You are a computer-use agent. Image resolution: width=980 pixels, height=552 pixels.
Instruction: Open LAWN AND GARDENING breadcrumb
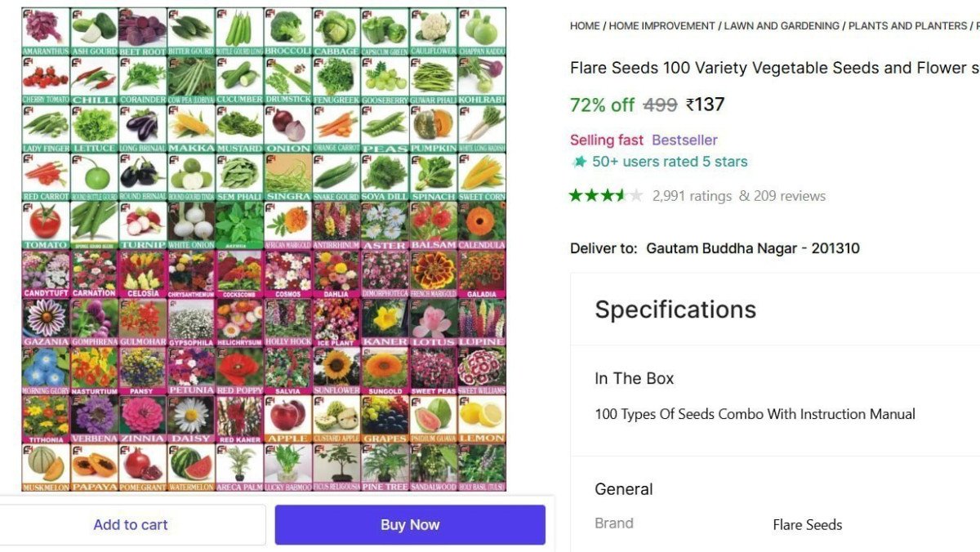(x=782, y=26)
